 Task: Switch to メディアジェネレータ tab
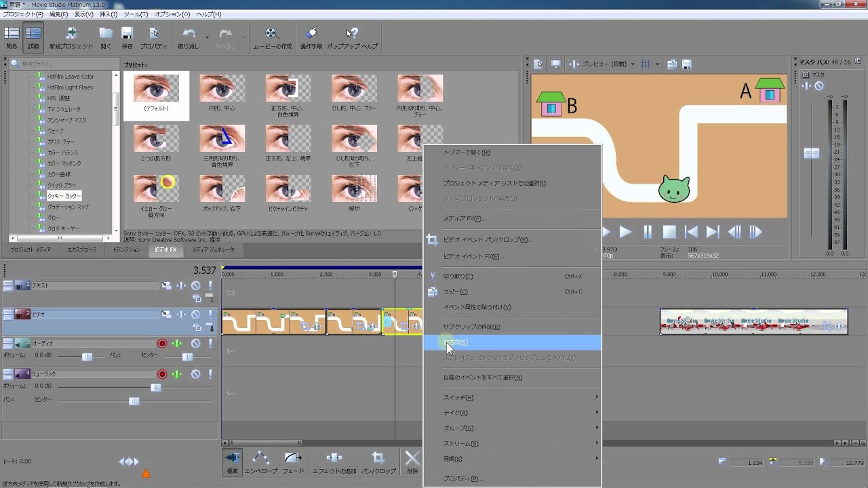coord(213,250)
